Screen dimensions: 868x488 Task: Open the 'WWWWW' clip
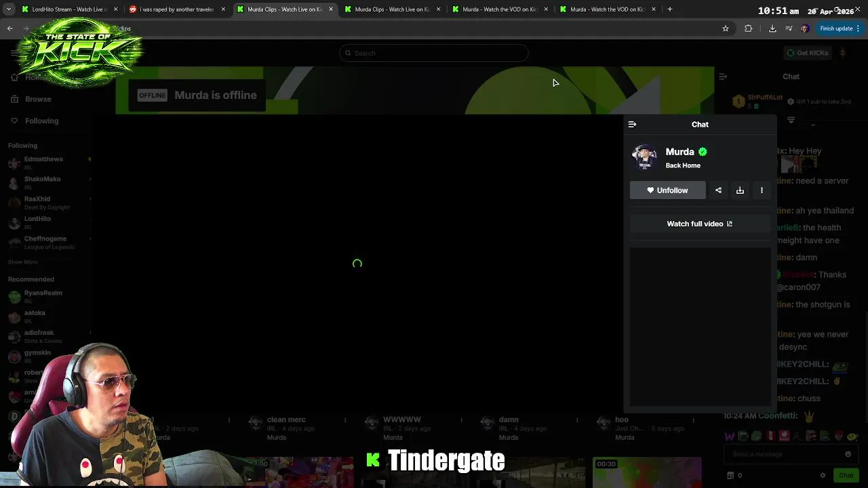point(402,420)
